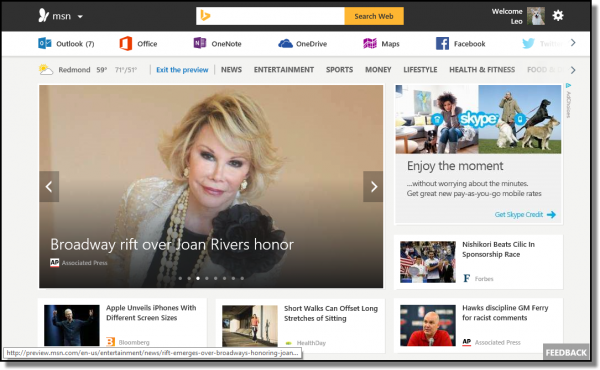Open the Maps icon shortcut

coord(370,44)
